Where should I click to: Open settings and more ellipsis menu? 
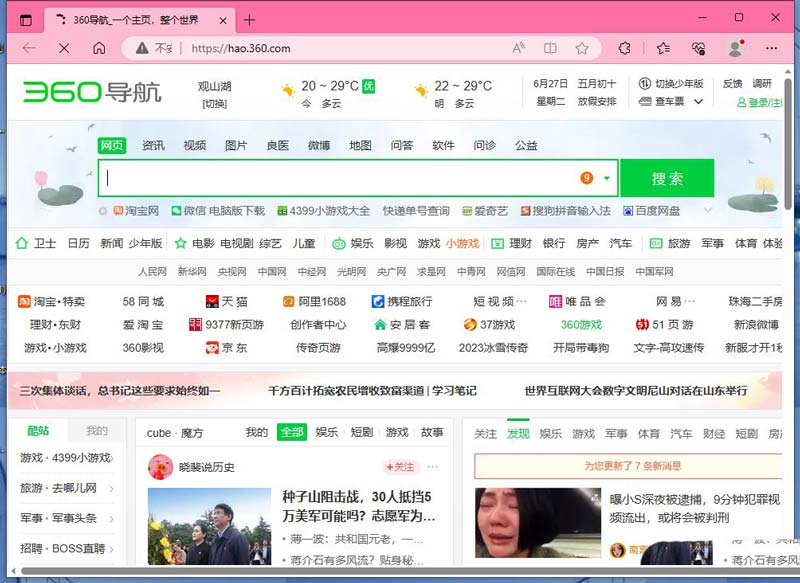click(x=771, y=48)
